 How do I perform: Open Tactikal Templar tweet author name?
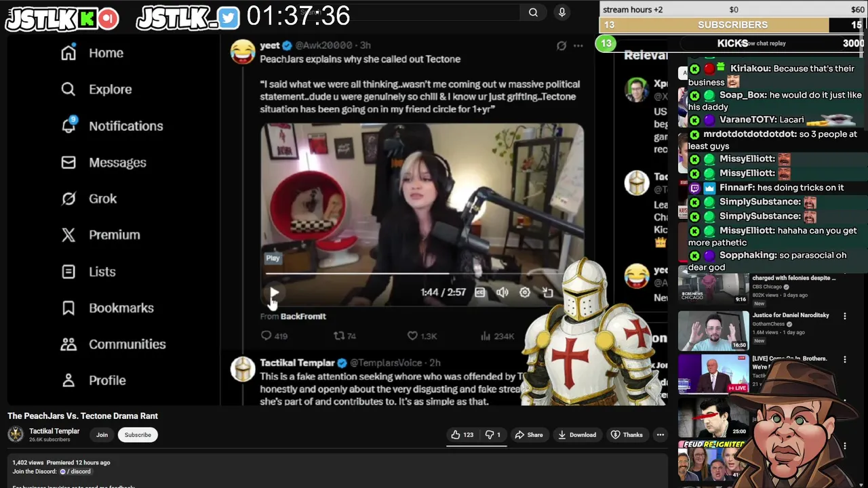pos(297,363)
